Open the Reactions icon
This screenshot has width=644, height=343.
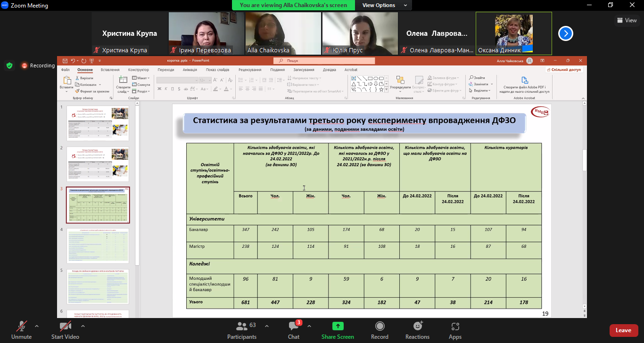pyautogui.click(x=417, y=327)
